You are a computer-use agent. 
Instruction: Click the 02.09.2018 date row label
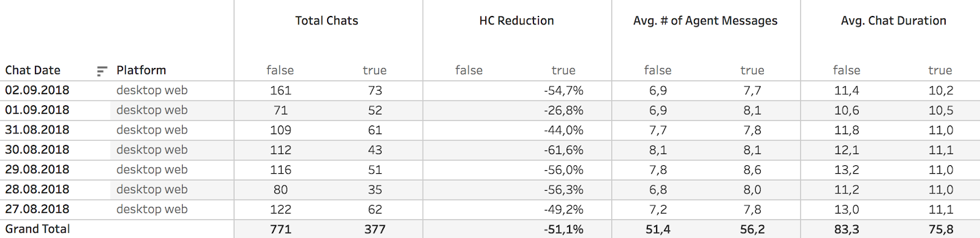coord(37,91)
